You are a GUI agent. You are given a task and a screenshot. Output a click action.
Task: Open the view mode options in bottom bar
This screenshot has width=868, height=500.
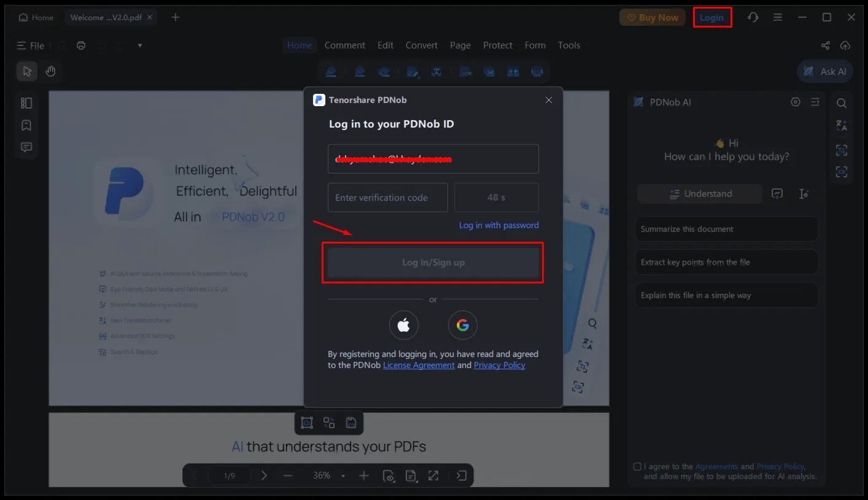(x=388, y=475)
